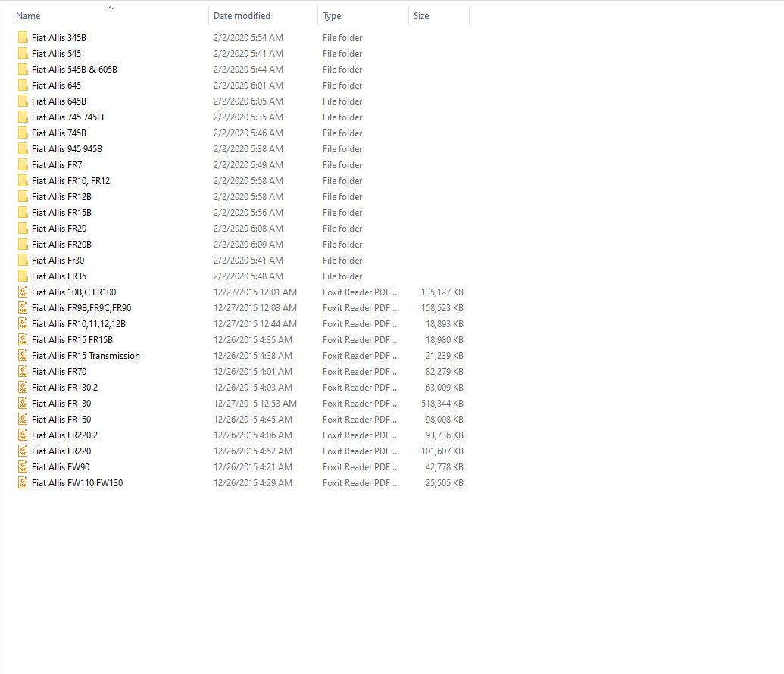The width and height of the screenshot is (784, 674).
Task: Click folder icon for Fiat Allis 745 745H
Action: 23,117
